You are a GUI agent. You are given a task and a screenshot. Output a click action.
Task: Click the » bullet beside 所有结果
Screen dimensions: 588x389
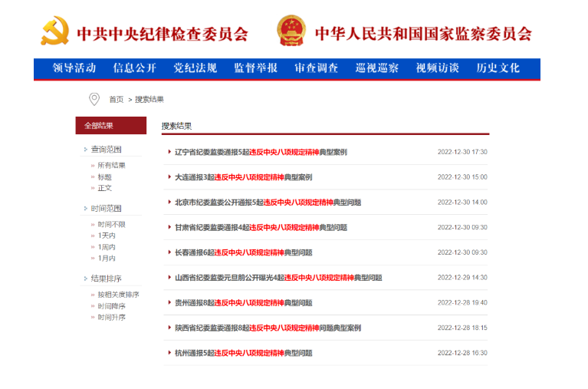coord(93,166)
